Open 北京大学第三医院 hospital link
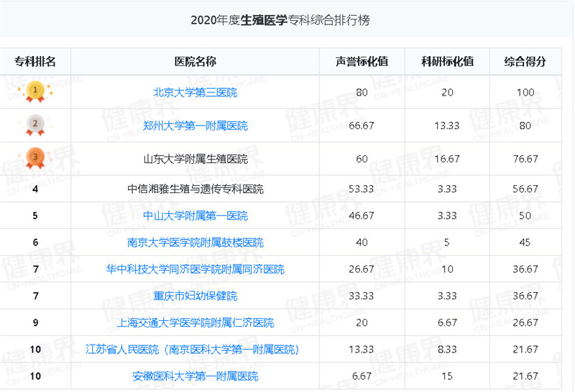Image resolution: width=575 pixels, height=392 pixels. point(195,92)
